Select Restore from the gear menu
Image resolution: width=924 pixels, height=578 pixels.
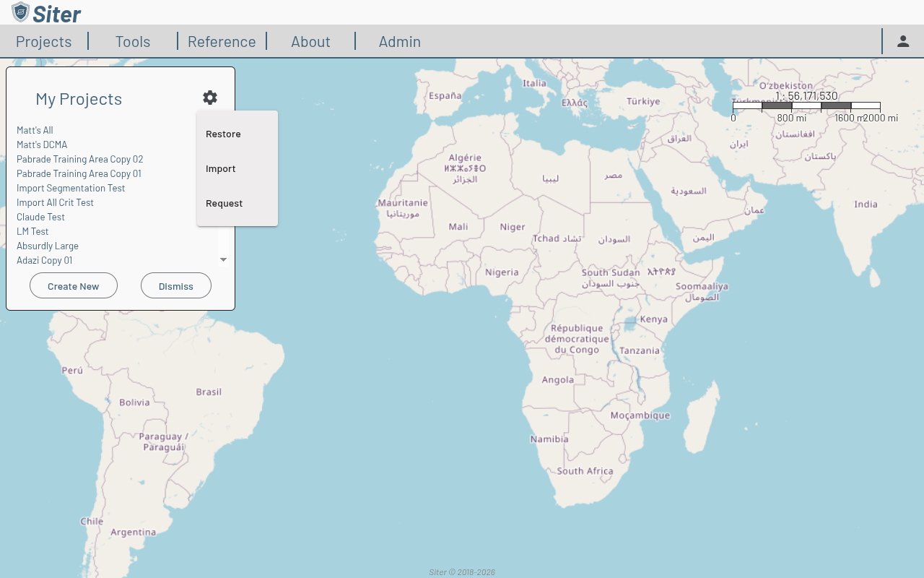click(x=223, y=134)
